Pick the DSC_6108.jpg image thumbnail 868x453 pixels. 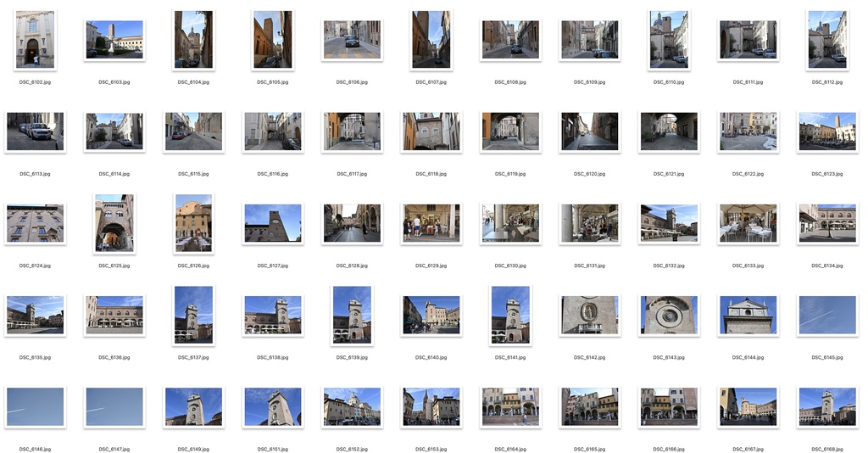(509, 39)
